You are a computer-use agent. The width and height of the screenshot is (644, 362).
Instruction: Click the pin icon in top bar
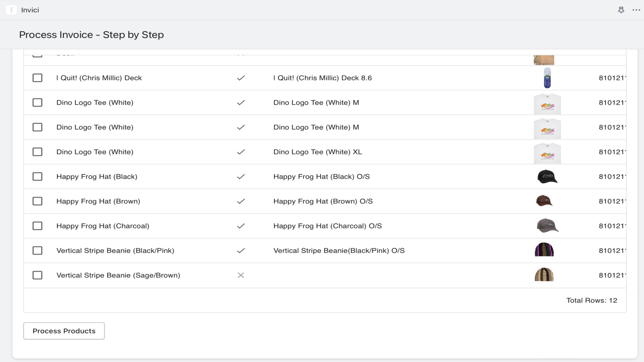tap(621, 10)
